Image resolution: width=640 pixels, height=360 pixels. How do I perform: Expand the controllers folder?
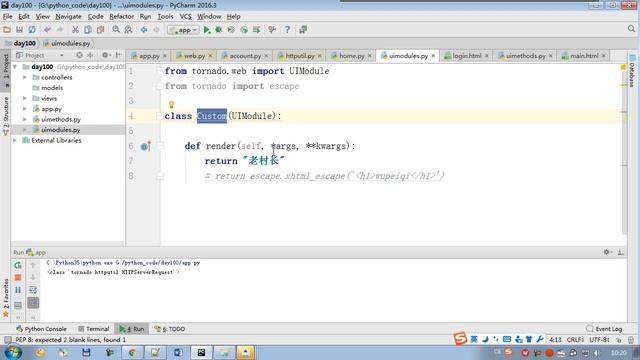point(25,77)
